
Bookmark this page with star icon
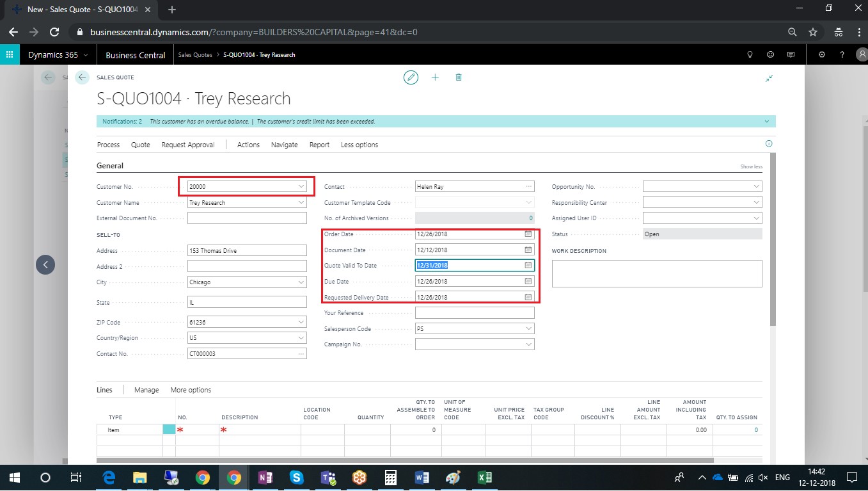[813, 32]
